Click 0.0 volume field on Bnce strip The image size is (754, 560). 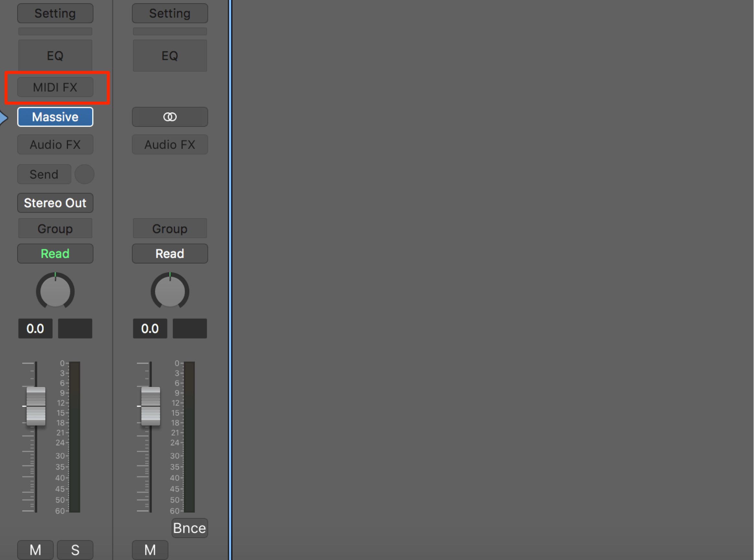click(x=150, y=329)
